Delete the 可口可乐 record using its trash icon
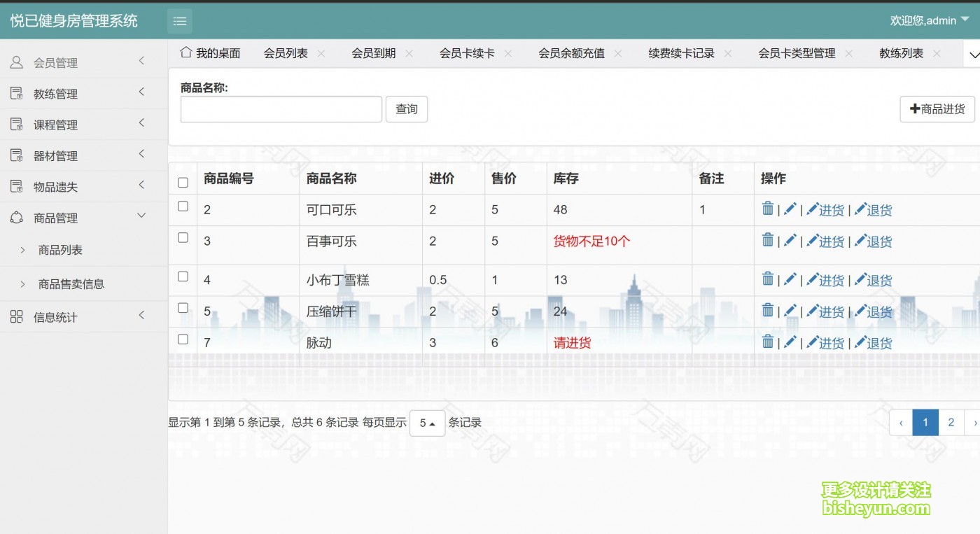Screen dimensions: 980x534 tap(767, 209)
